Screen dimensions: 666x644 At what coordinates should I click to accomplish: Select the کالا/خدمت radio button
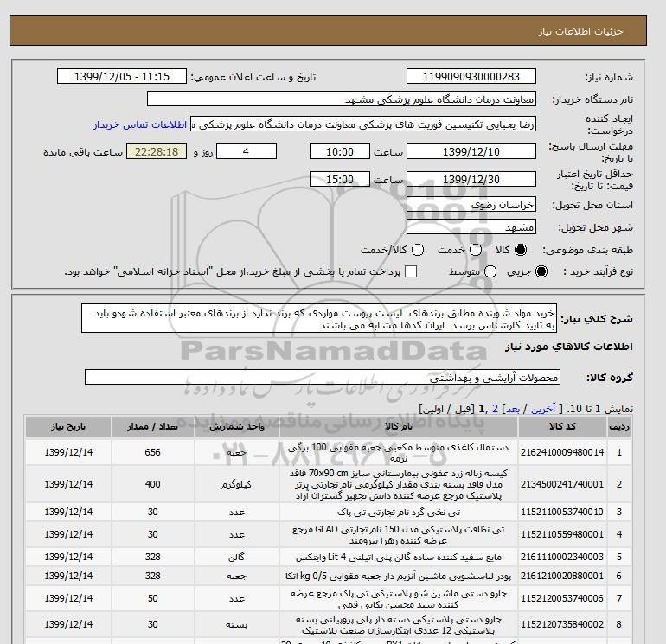click(418, 250)
